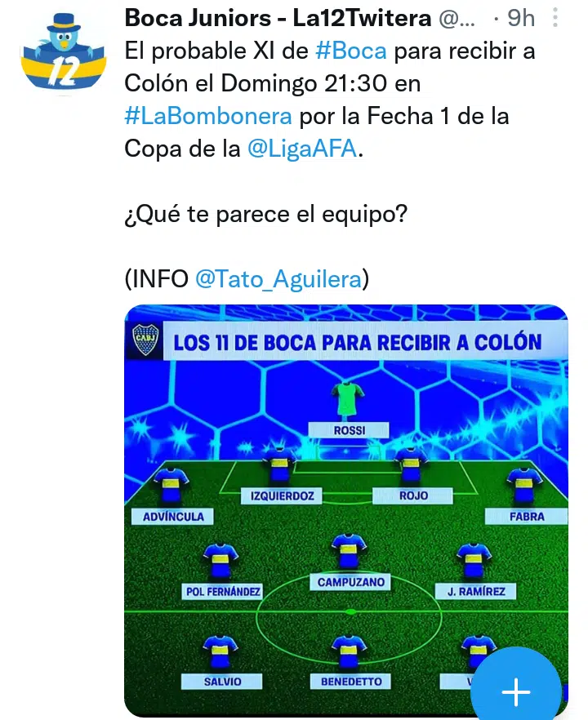Click the account name Boca Juniors - La12Twitera

click(278, 19)
